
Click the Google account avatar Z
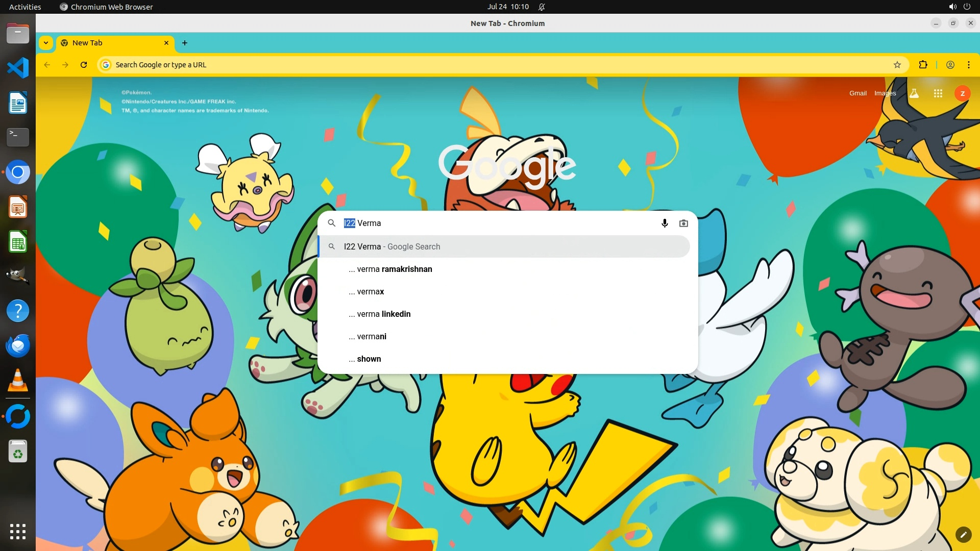[962, 93]
